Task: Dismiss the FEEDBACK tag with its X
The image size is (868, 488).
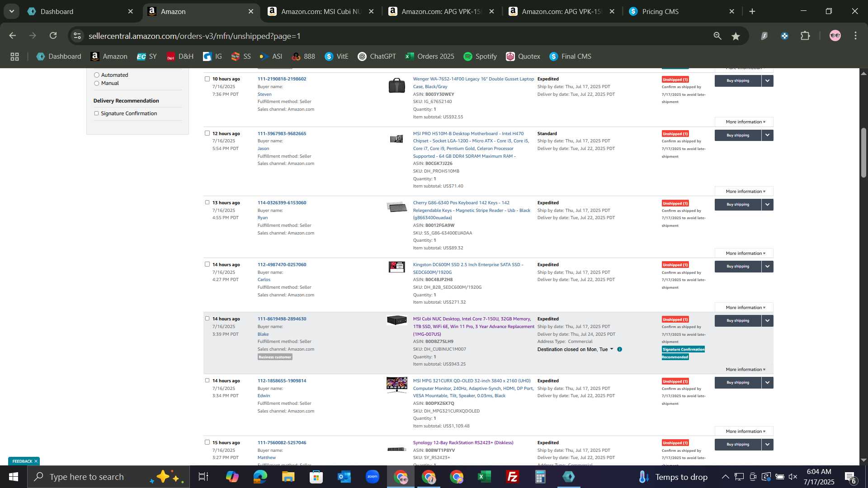Action: tap(36, 461)
